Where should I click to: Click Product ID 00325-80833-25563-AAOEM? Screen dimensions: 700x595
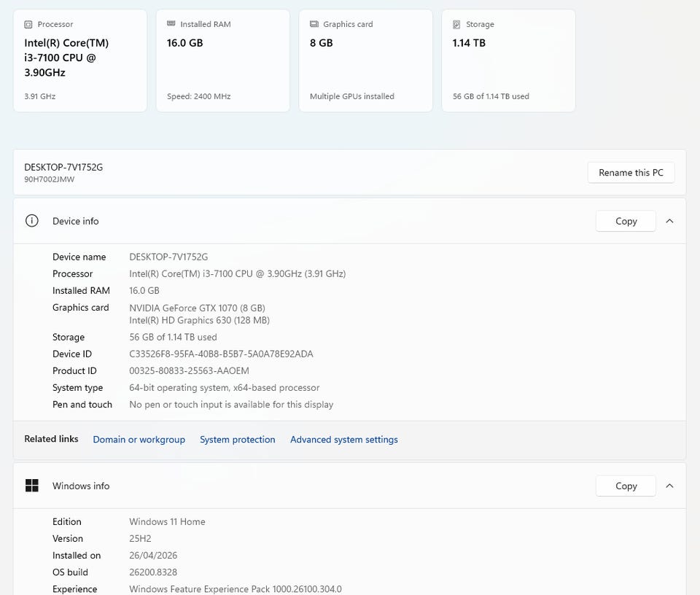[189, 371]
